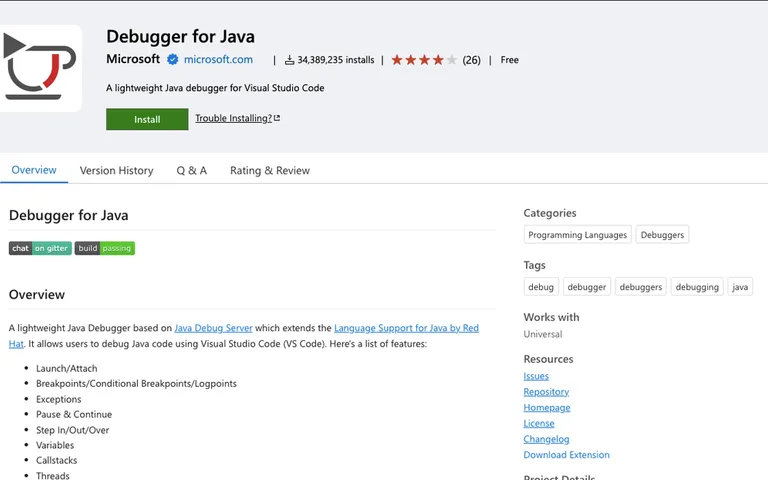
Task: Select the Overview tab
Action: click(34, 170)
